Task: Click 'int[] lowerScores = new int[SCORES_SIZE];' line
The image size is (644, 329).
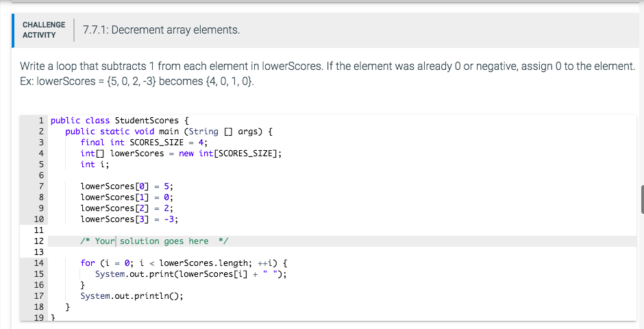Action: pos(181,154)
